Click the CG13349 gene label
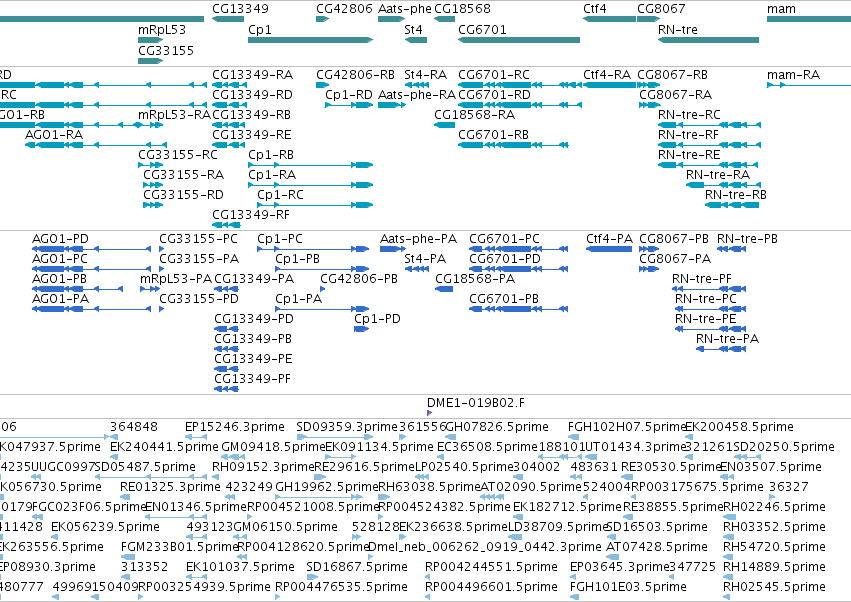851x602 pixels. [x=240, y=9]
